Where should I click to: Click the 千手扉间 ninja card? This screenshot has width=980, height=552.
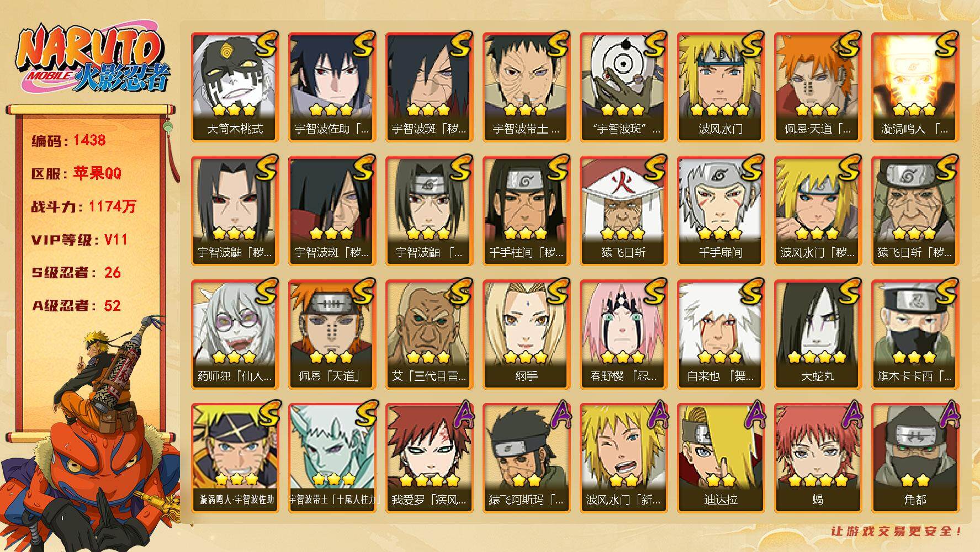(x=721, y=211)
